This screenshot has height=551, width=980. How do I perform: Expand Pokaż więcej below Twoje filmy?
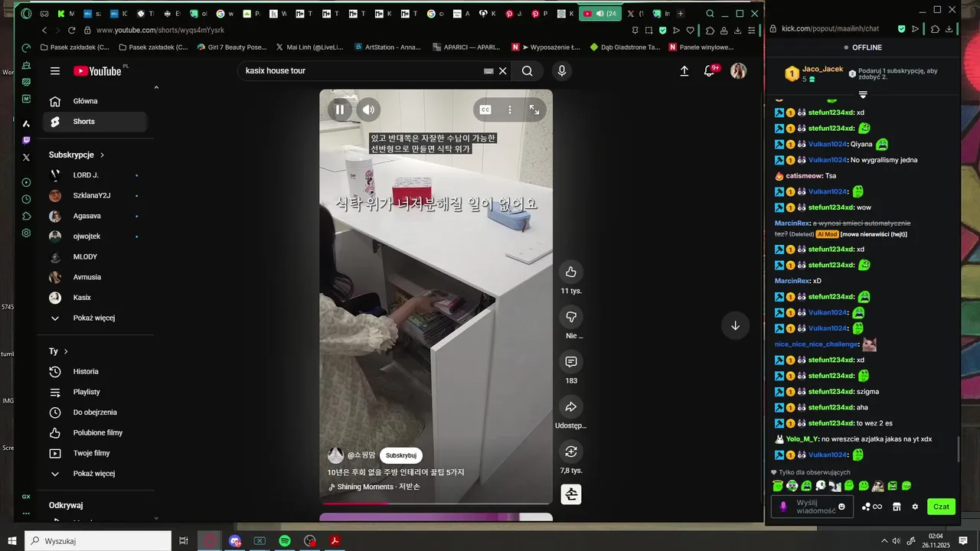[95, 474]
